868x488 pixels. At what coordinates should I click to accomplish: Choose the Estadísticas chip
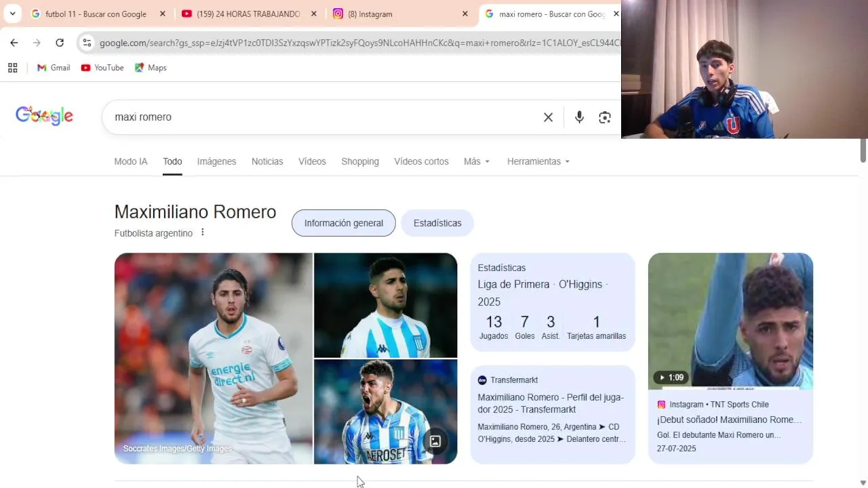pyautogui.click(x=437, y=223)
